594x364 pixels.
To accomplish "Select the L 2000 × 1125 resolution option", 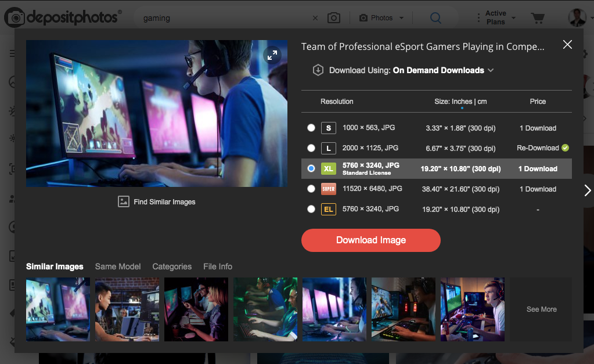I will pos(312,149).
